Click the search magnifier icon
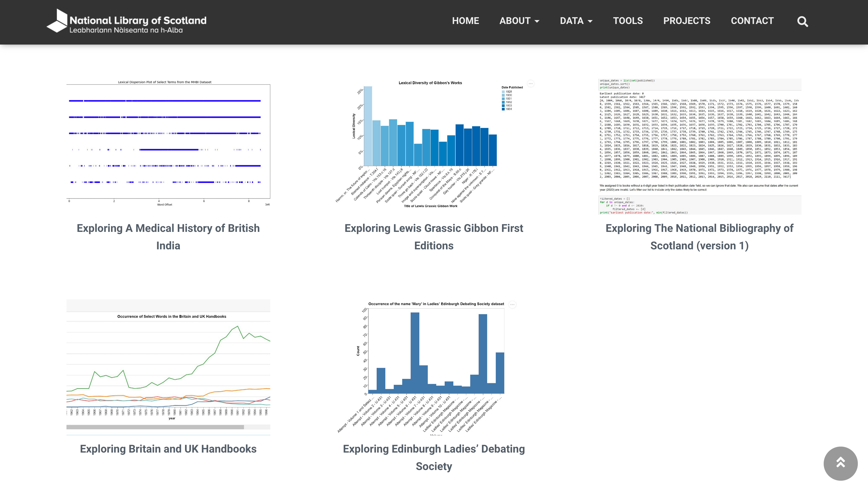Screen dimensions: 868x488 click(802, 22)
